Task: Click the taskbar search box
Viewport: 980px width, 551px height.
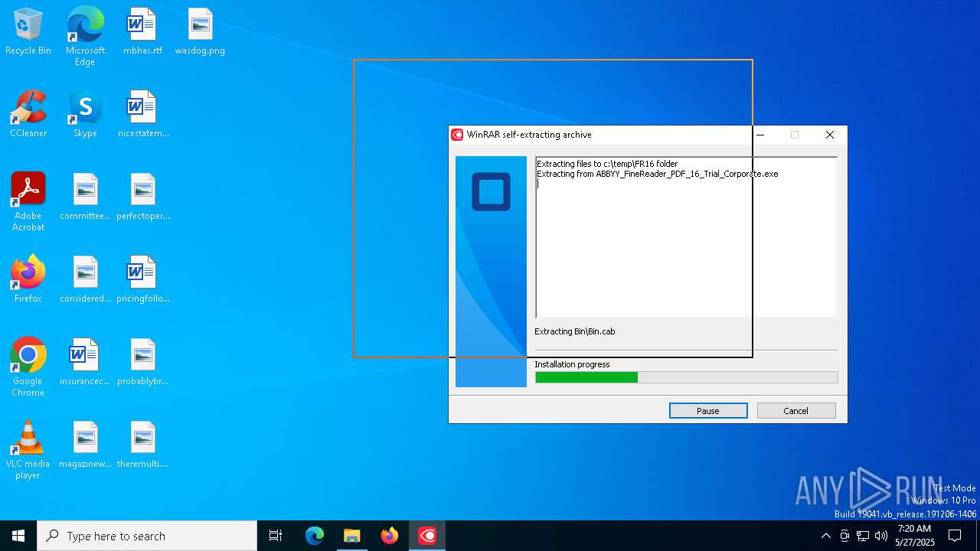Action: (x=147, y=536)
